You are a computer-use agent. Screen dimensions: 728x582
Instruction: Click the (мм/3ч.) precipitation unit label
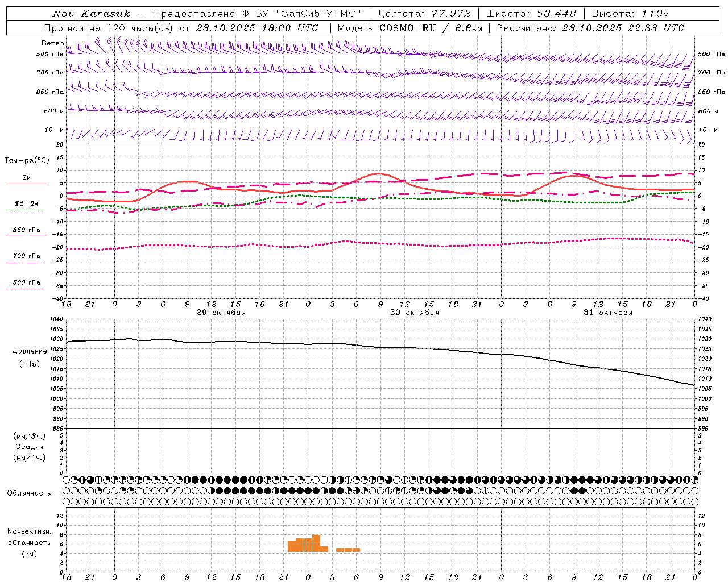coord(30,436)
